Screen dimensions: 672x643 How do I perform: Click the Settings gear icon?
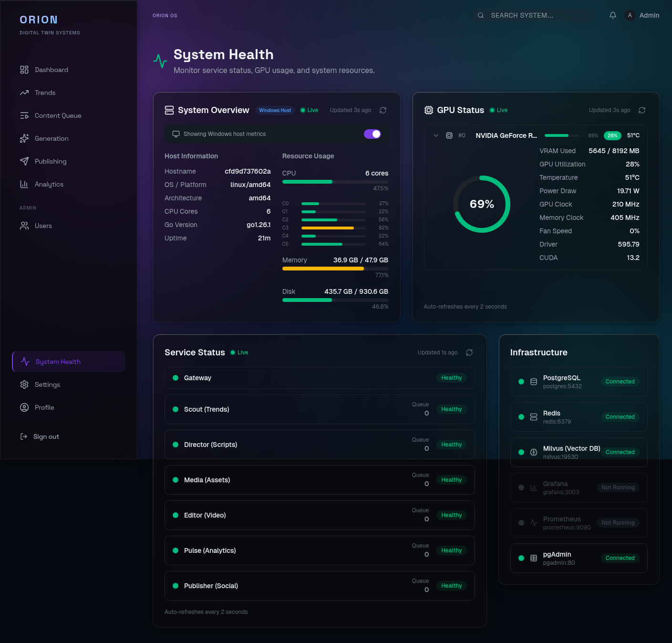[x=25, y=384]
